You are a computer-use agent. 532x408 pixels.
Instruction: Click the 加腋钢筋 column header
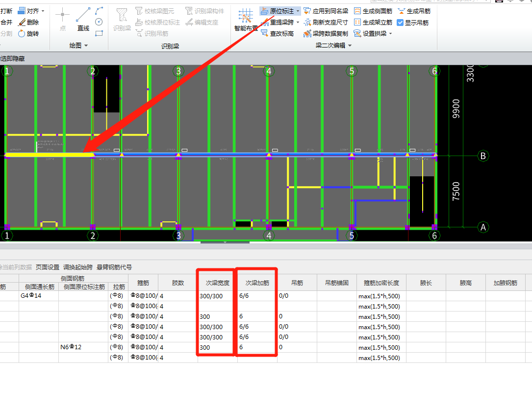(505, 283)
